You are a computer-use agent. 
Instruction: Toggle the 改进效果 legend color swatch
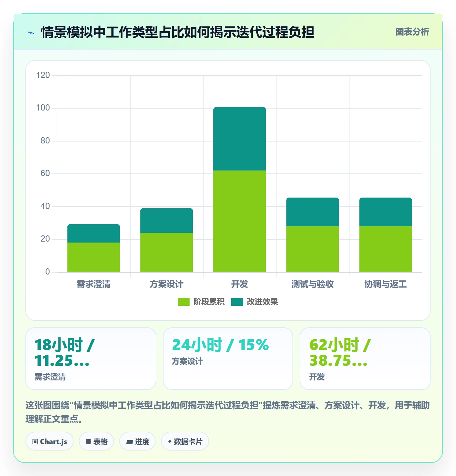(237, 302)
